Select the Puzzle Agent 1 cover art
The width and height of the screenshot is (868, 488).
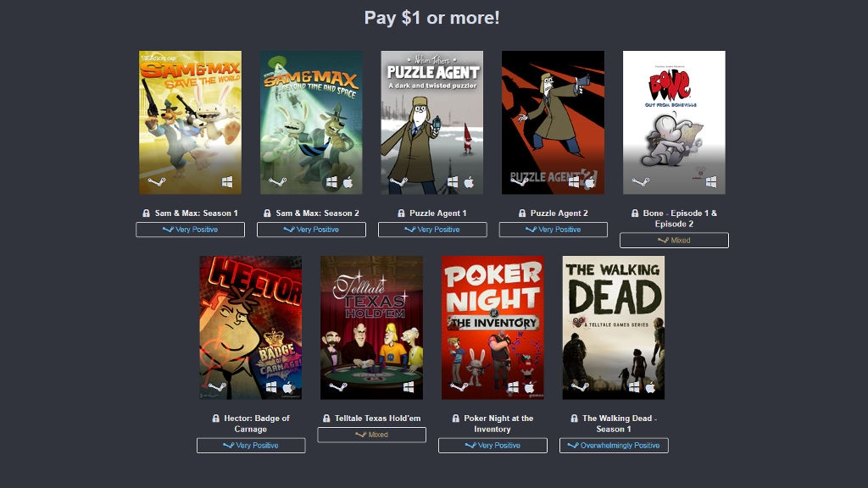pos(432,122)
